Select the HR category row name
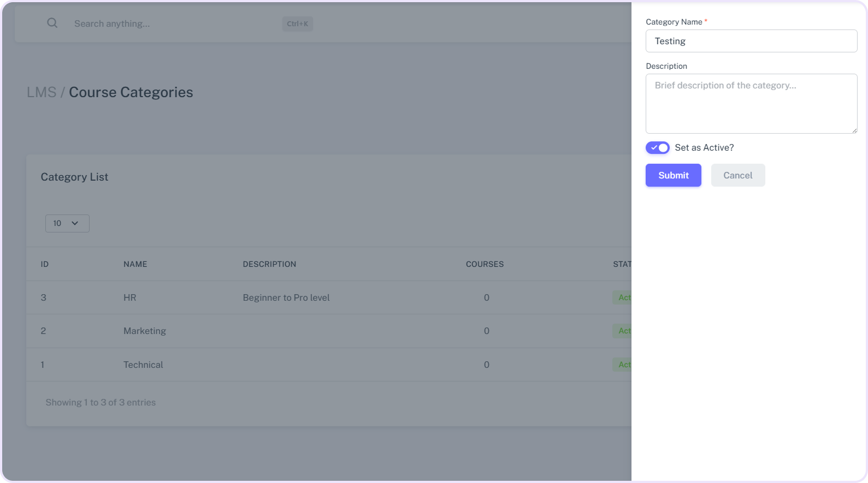 [x=129, y=297]
